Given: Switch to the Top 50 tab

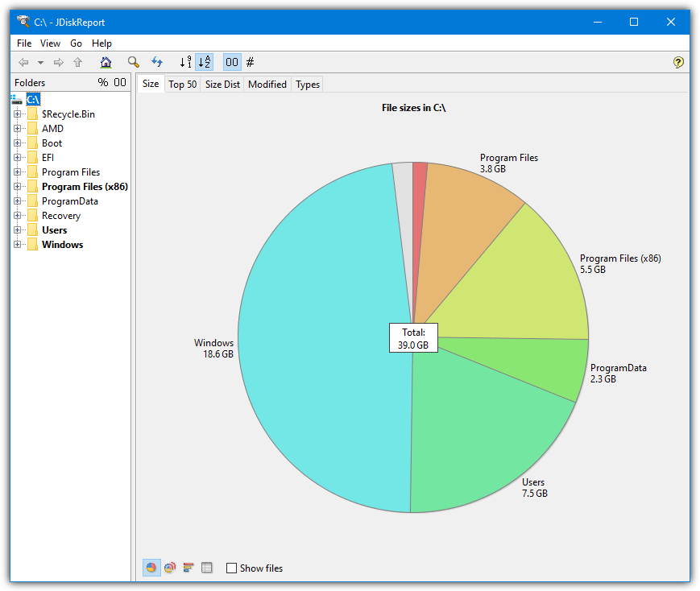Looking at the screenshot, I should tap(183, 85).
